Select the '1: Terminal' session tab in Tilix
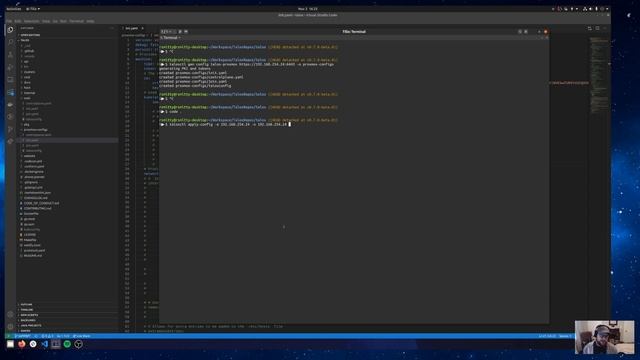Screen dimensions: 640x360 pyautogui.click(x=171, y=38)
